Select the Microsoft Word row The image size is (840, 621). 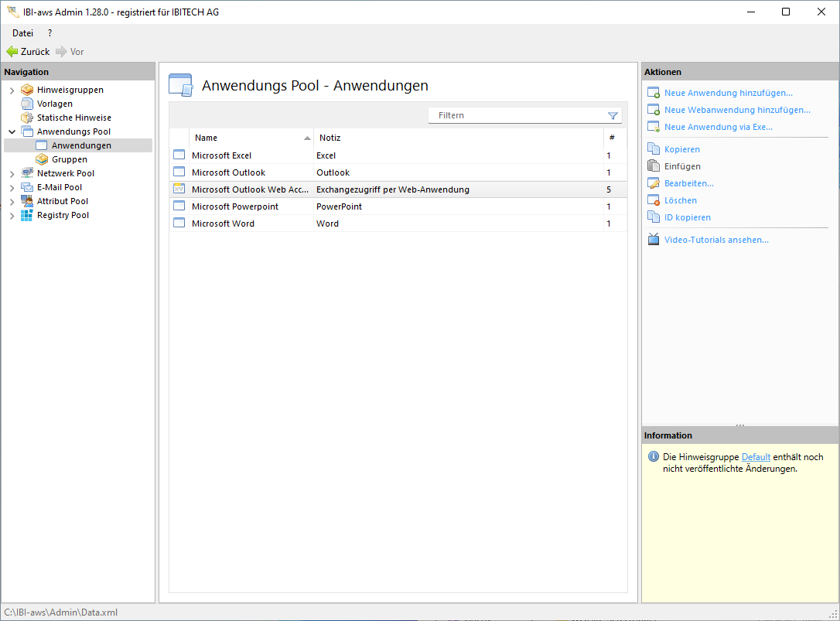tap(223, 223)
